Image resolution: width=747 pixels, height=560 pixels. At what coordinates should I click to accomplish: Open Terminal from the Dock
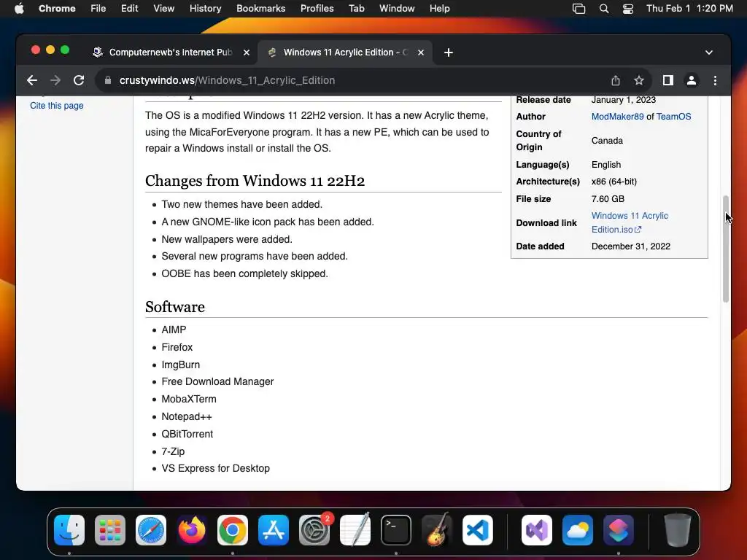tap(396, 530)
